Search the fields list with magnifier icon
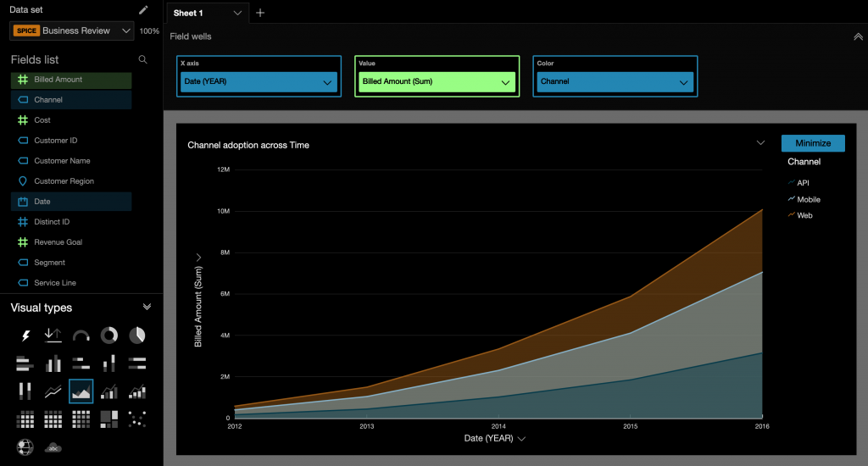This screenshot has width=868, height=466. pyautogui.click(x=142, y=60)
